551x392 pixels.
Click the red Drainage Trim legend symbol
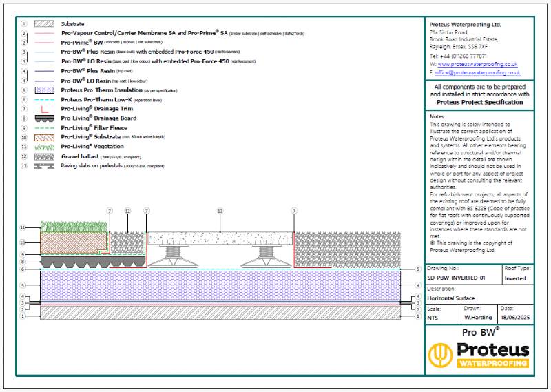click(x=44, y=109)
